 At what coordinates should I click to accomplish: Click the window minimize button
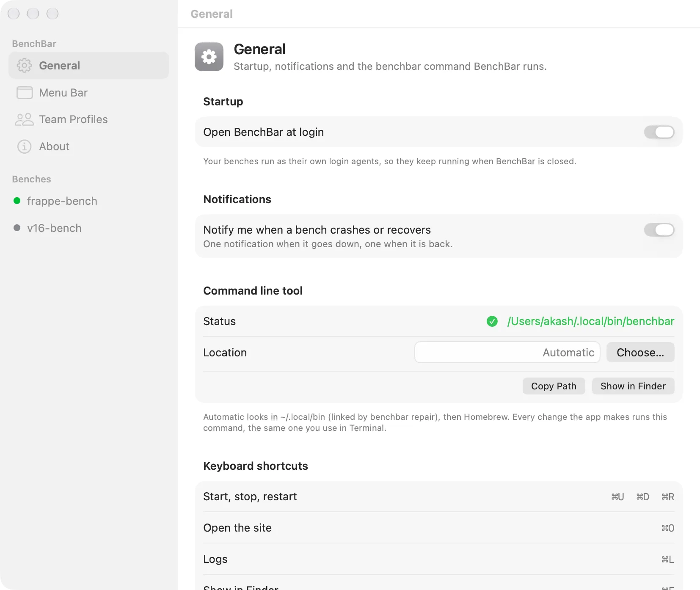tap(33, 14)
